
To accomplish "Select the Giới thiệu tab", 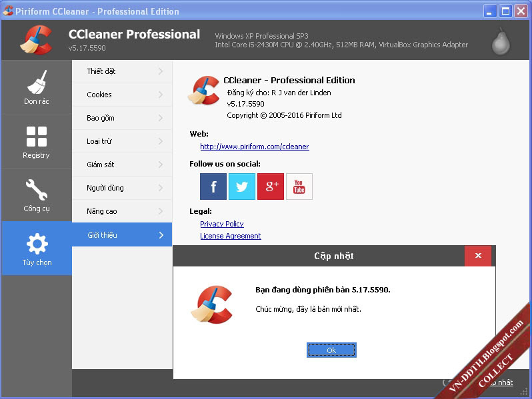I will (122, 234).
